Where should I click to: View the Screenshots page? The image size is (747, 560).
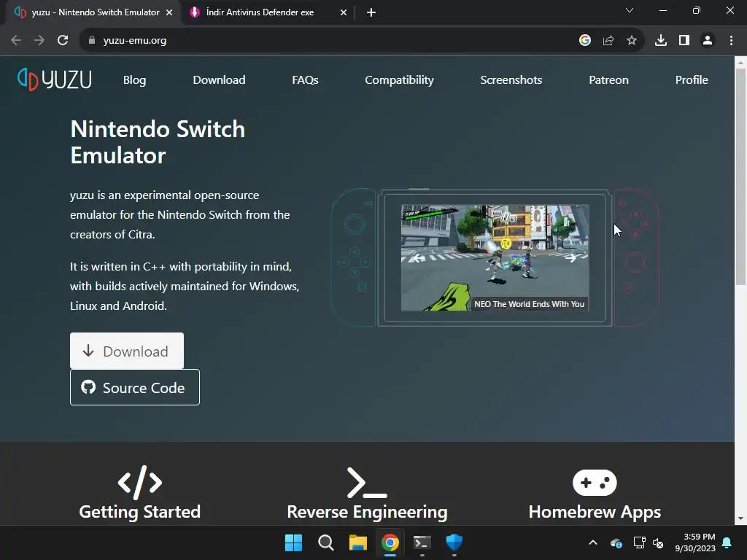click(511, 80)
